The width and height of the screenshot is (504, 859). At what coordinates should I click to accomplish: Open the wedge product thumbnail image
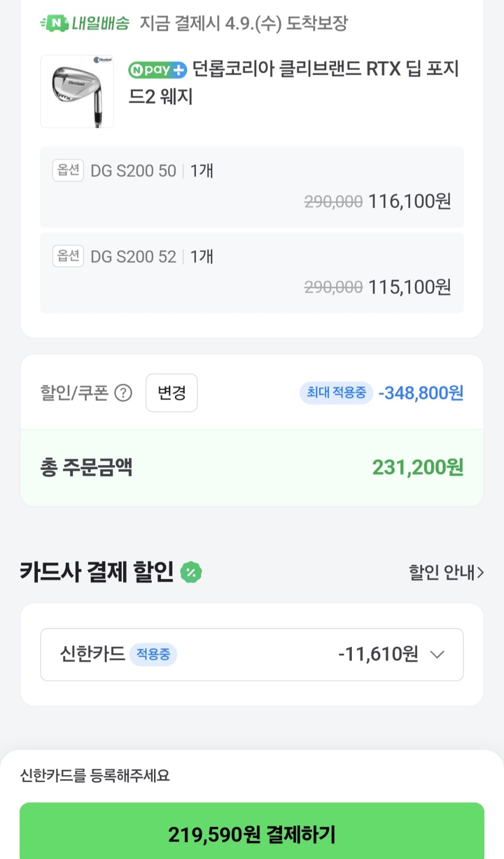pyautogui.click(x=76, y=92)
